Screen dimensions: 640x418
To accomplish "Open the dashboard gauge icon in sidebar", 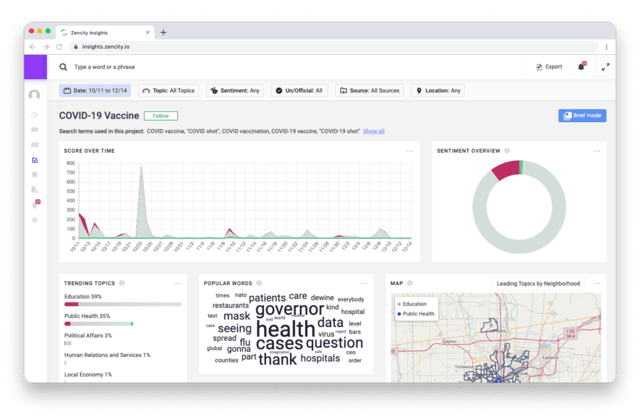I will pyautogui.click(x=35, y=115).
